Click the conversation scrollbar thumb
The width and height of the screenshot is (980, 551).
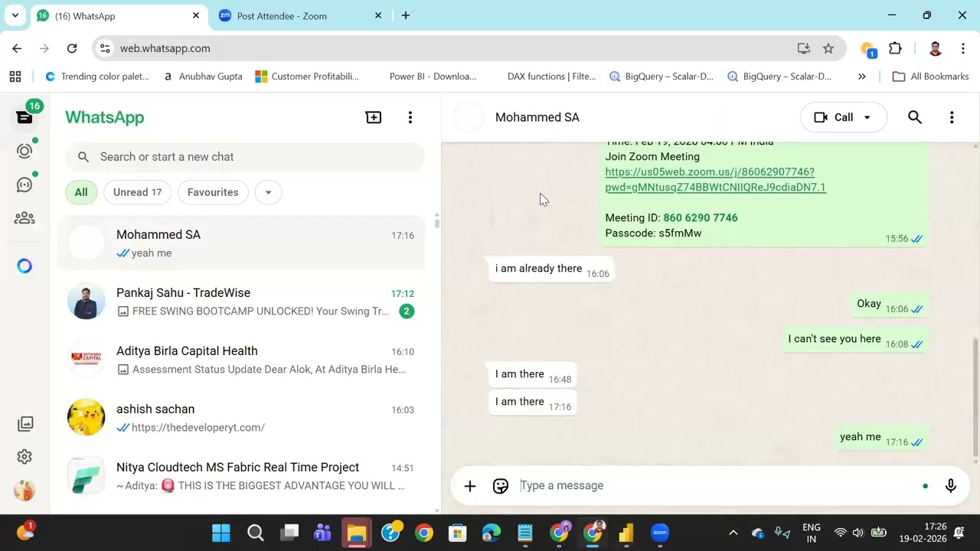click(975, 397)
